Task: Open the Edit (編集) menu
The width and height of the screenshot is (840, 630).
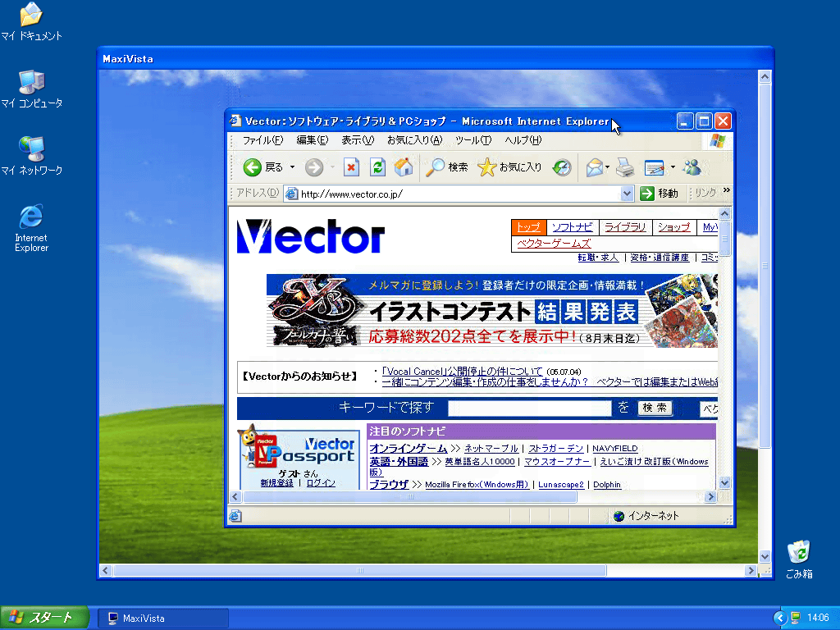Action: click(313, 140)
